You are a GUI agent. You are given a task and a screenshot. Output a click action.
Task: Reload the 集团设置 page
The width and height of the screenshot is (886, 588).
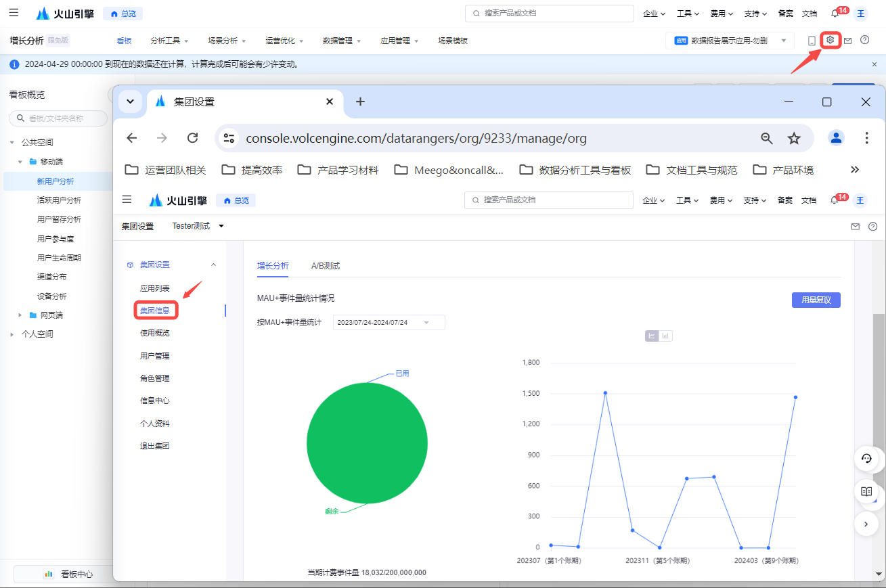(193, 138)
